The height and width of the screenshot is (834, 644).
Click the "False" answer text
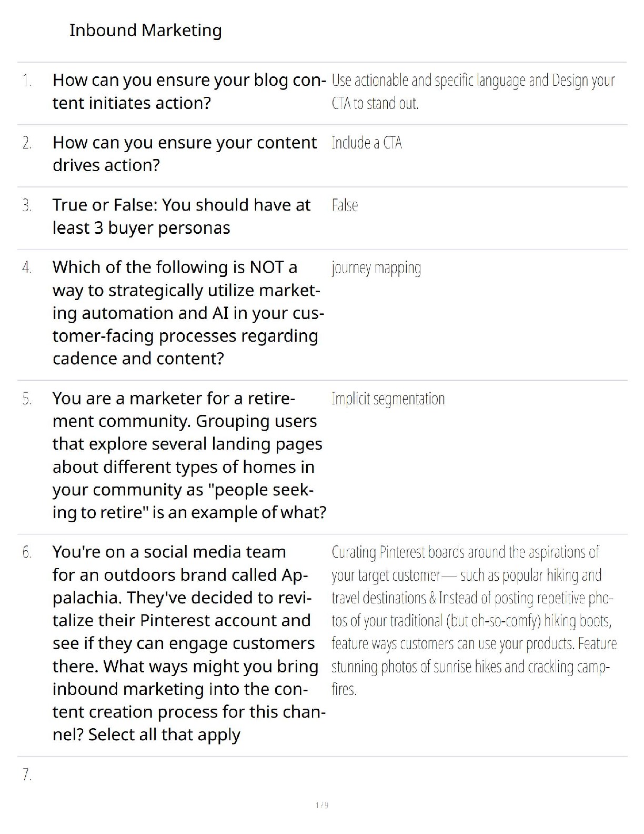(345, 205)
